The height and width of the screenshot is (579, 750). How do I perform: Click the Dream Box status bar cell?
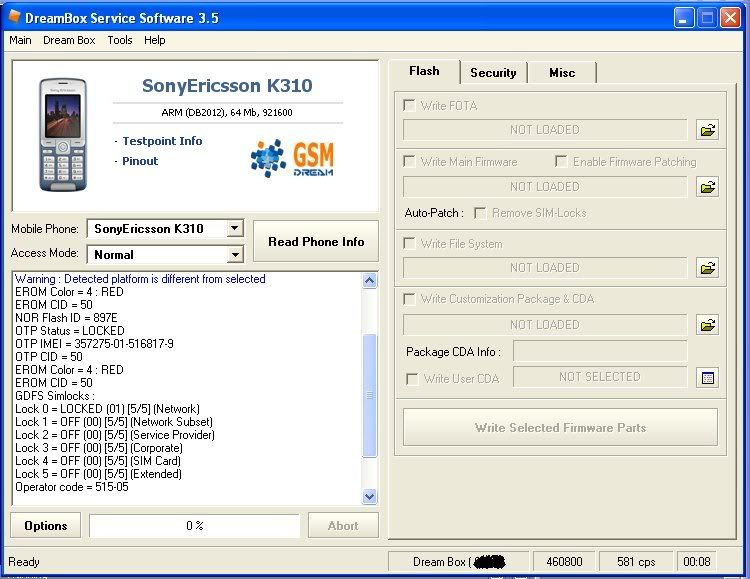tap(458, 561)
